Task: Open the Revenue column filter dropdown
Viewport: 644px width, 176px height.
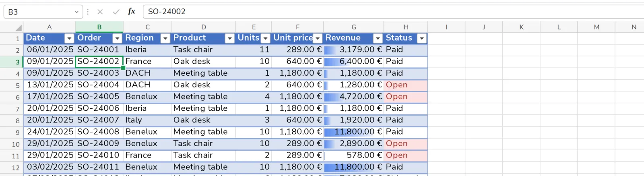Action: [x=378, y=38]
